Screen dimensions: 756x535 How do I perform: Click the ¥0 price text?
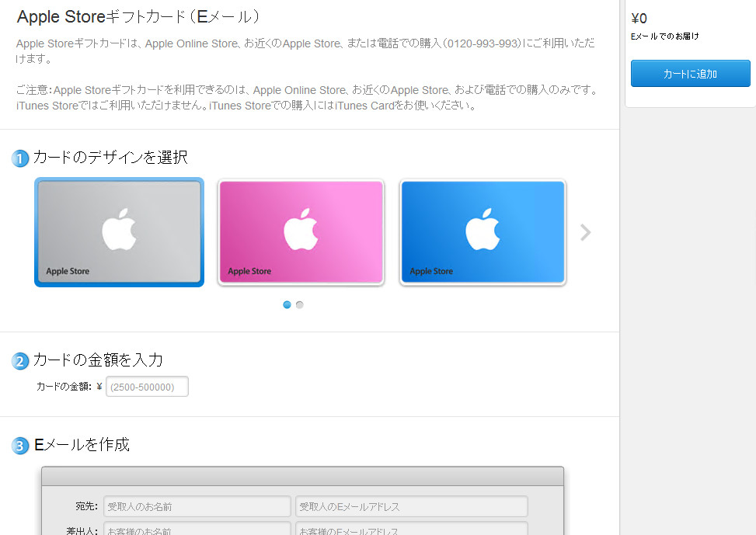tap(639, 19)
